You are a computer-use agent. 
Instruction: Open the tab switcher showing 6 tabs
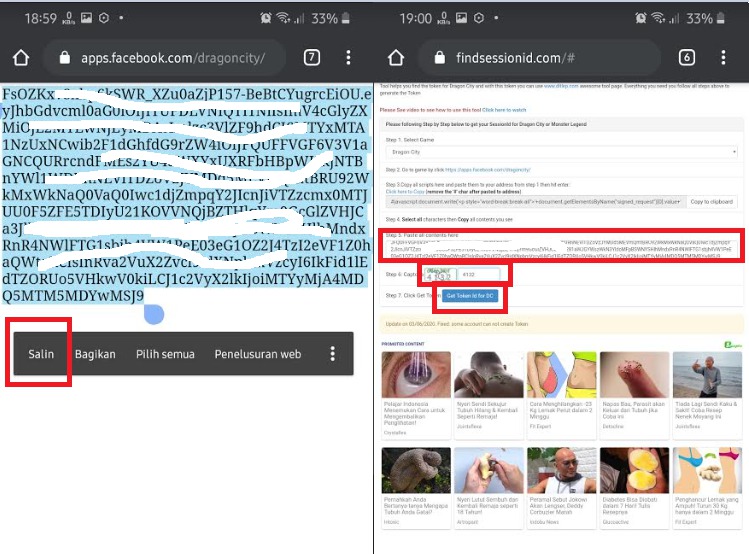coord(686,58)
